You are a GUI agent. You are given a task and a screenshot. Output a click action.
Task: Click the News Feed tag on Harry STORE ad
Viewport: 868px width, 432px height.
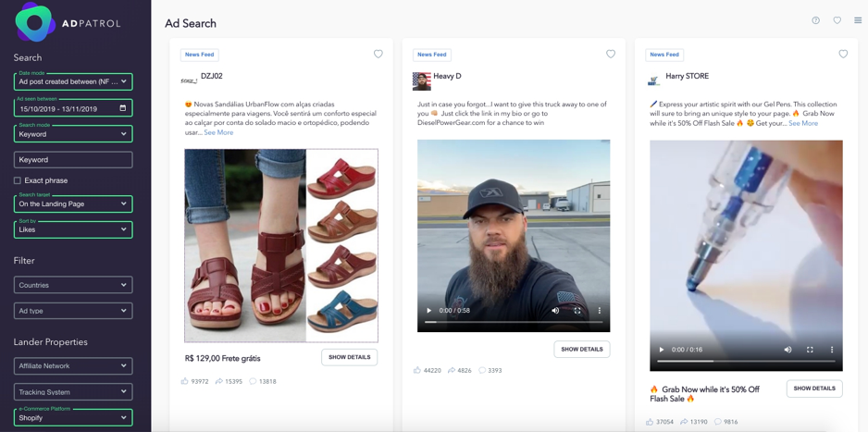[664, 55]
